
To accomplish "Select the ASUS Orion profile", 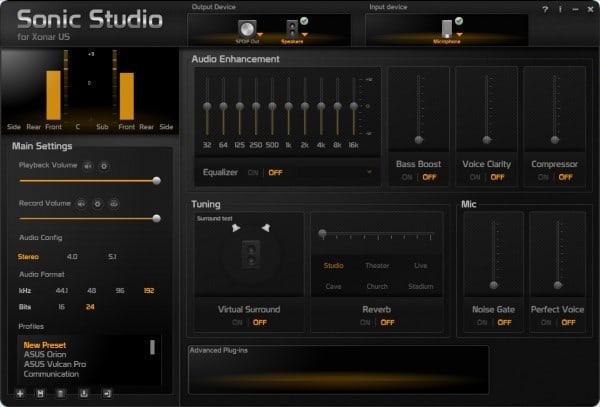I will [x=45, y=355].
